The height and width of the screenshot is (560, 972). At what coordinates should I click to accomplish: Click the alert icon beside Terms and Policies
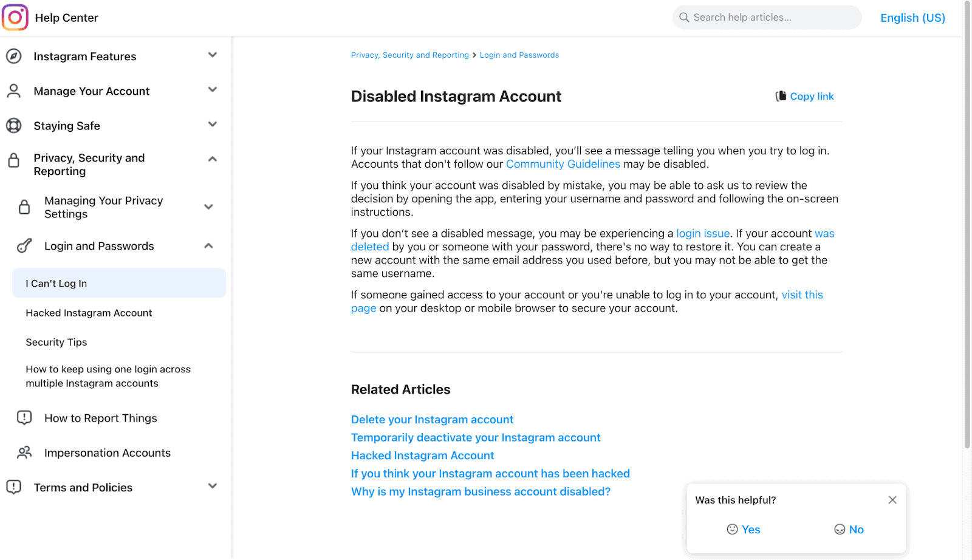[13, 487]
